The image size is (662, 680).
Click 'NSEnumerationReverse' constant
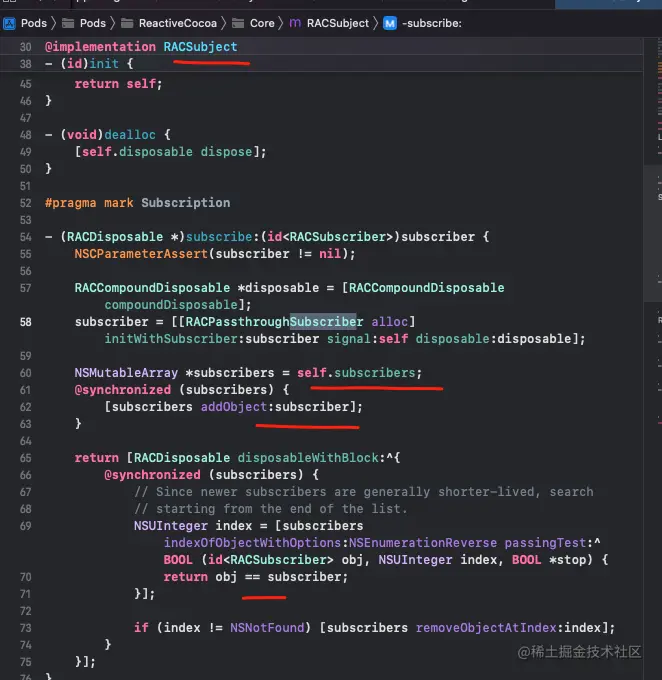click(x=423, y=543)
